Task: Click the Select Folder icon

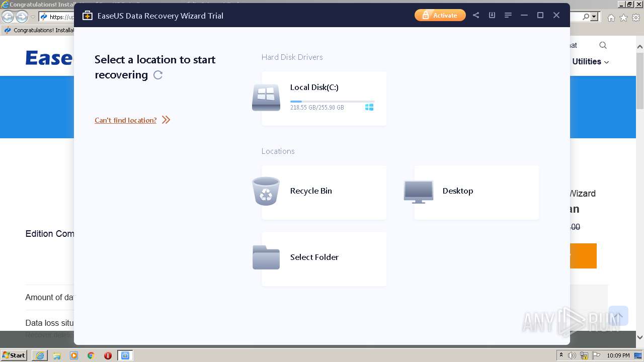Action: [x=266, y=257]
